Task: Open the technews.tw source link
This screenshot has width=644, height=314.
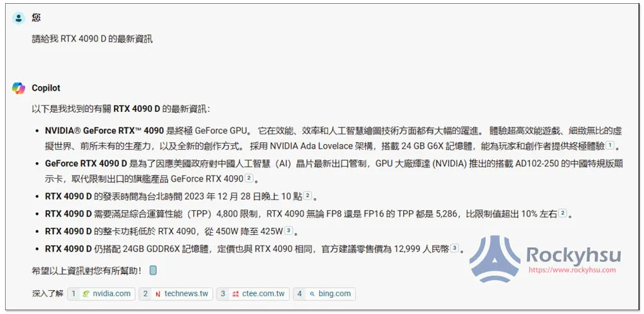Action: (x=176, y=293)
